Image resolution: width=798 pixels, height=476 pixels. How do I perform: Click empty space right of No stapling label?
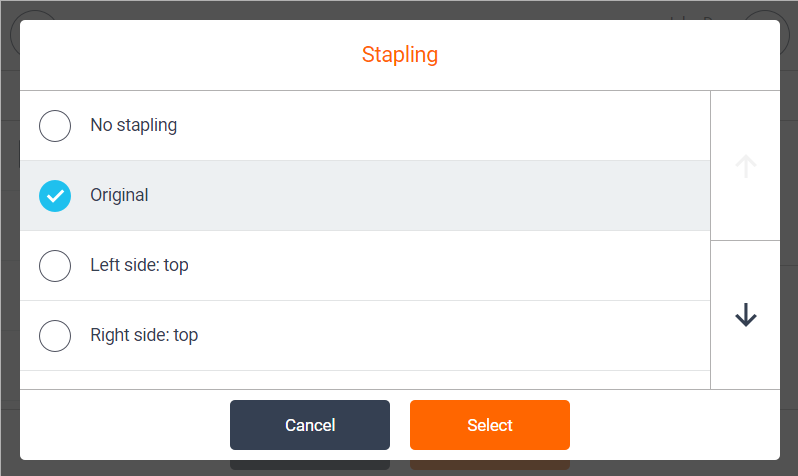443,126
